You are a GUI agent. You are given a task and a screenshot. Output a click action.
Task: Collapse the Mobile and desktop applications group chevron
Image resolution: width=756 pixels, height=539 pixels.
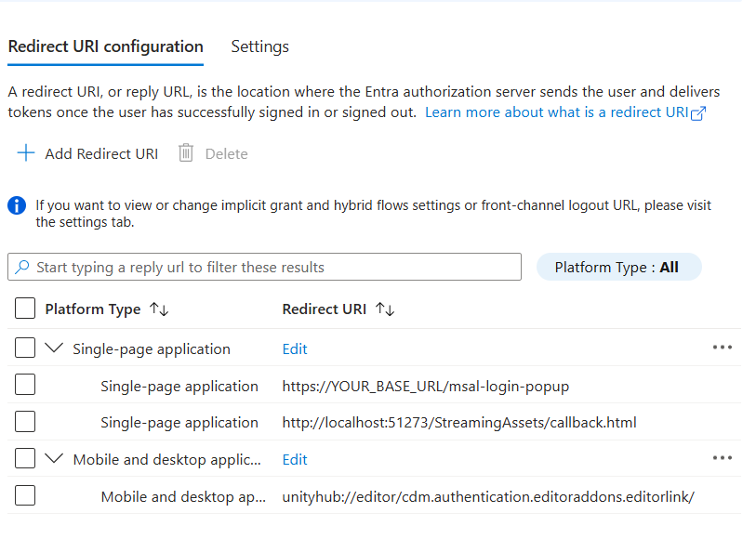[55, 459]
